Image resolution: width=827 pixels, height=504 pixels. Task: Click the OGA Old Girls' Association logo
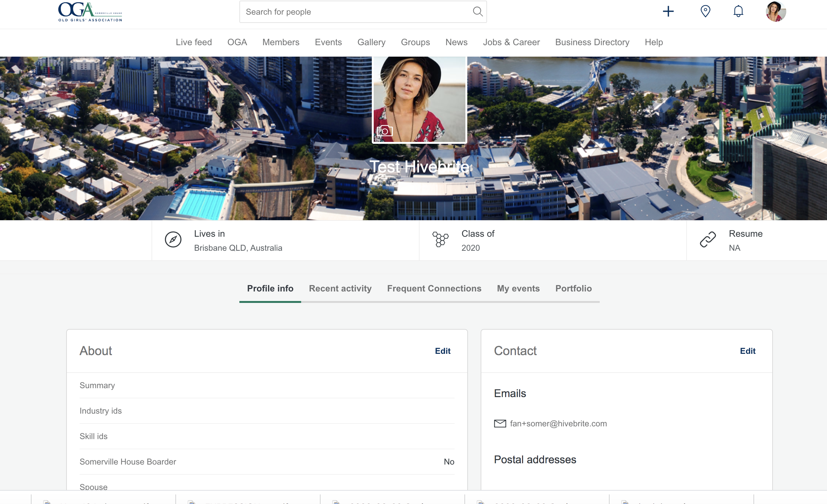click(90, 12)
